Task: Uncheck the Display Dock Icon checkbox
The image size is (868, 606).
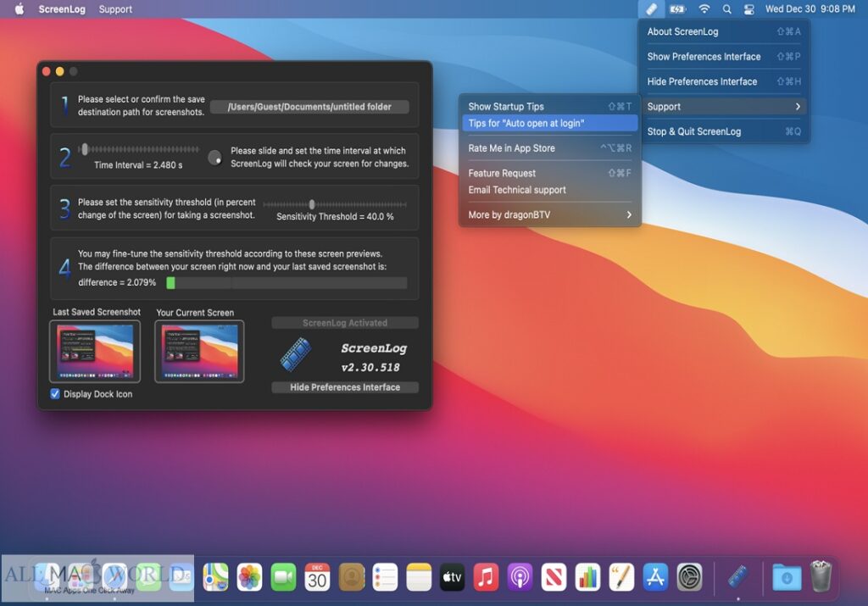Action: [x=55, y=394]
